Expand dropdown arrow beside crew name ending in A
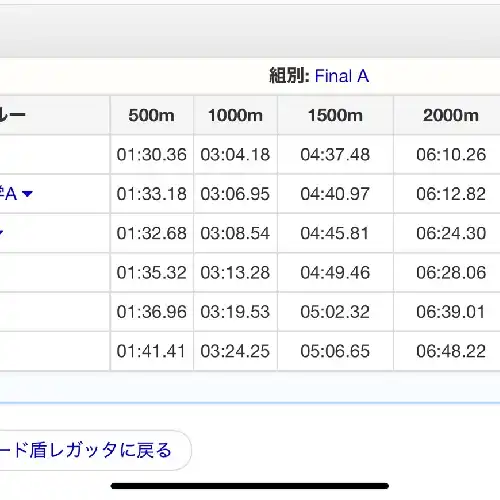Image resolution: width=500 pixels, height=500 pixels. (x=27, y=194)
